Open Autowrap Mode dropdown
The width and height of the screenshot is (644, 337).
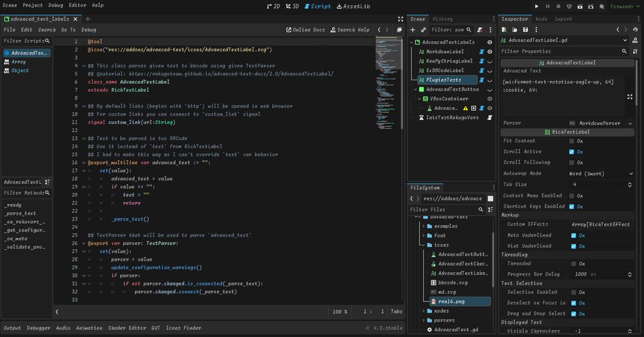tap(601, 174)
